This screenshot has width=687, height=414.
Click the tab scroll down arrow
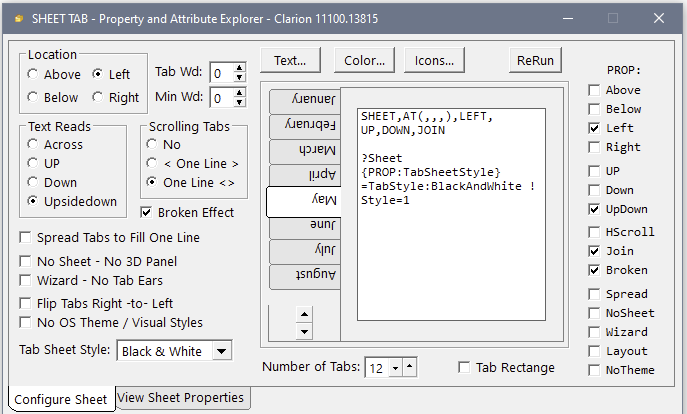point(305,331)
